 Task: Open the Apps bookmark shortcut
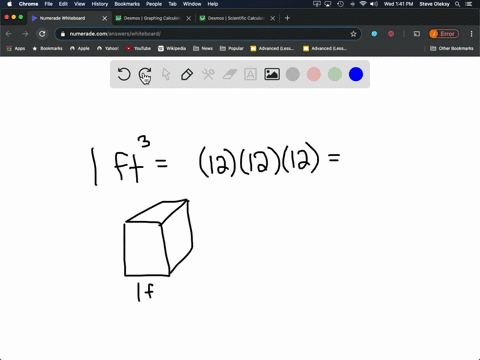16,48
